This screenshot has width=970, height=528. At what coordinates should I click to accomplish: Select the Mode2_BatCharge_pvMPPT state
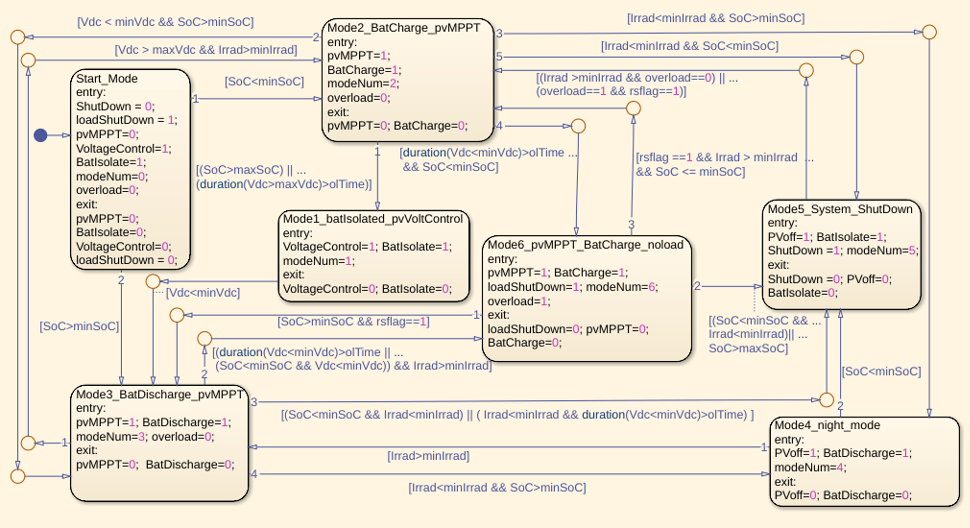[x=408, y=80]
